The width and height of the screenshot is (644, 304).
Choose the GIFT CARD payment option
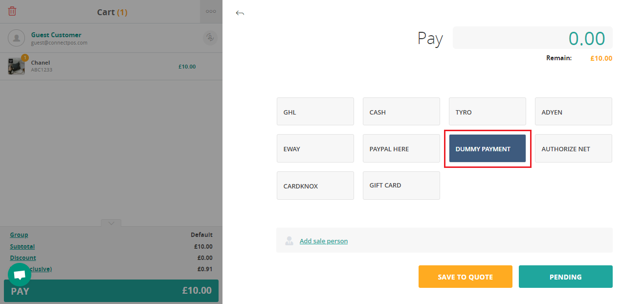pos(401,186)
